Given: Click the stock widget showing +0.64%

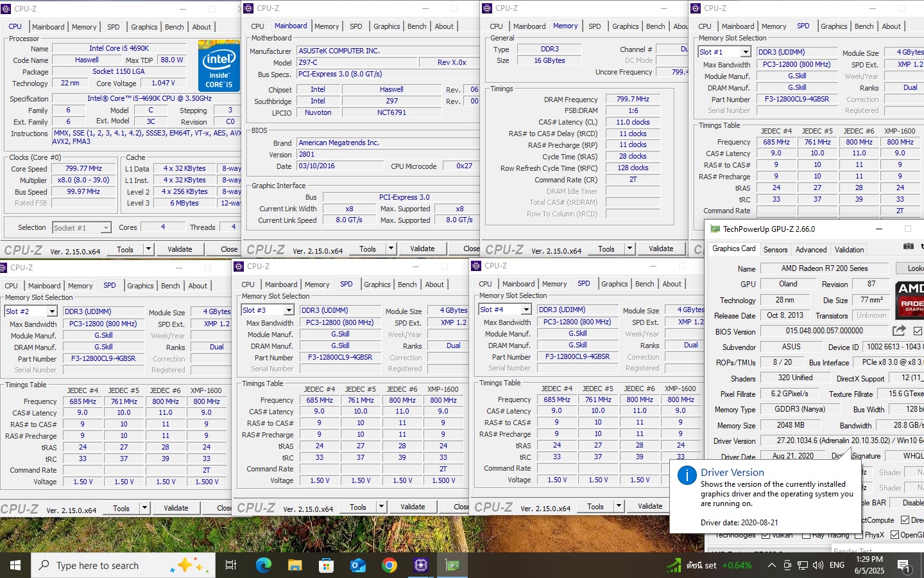Looking at the screenshot, I should (709, 565).
